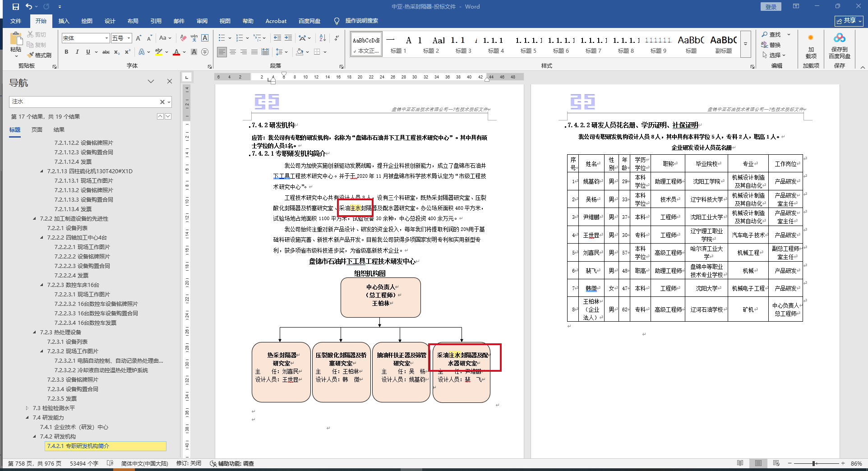Undo the last action
The image size is (868, 471).
29,7
